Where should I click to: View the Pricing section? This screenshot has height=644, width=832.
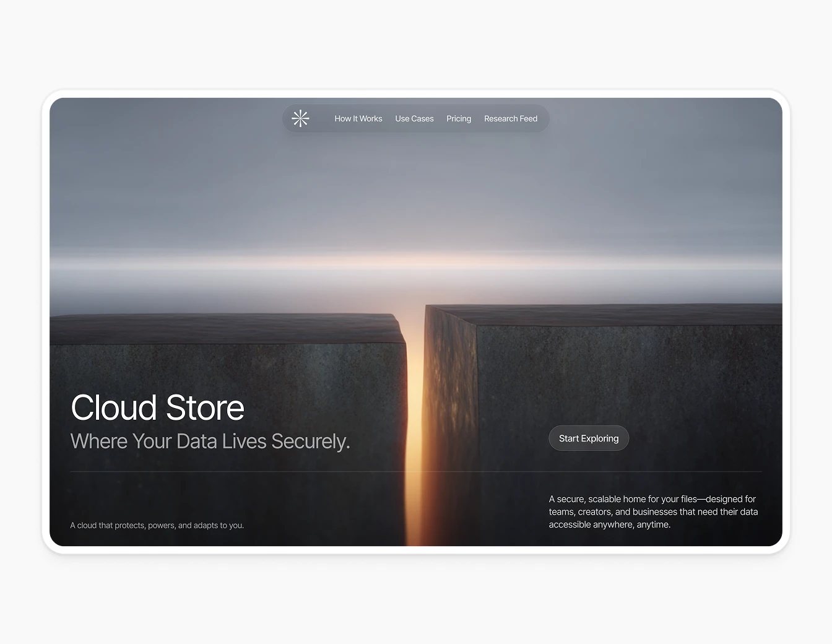point(459,118)
